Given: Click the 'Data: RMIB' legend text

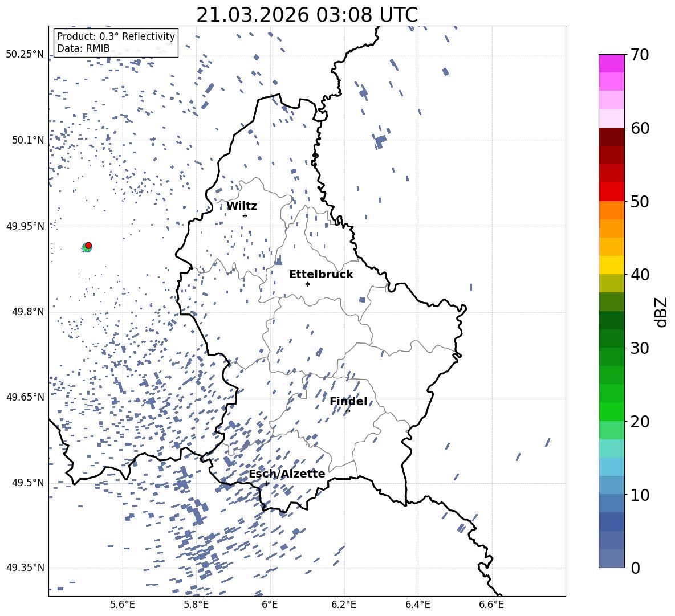Looking at the screenshot, I should point(83,48).
